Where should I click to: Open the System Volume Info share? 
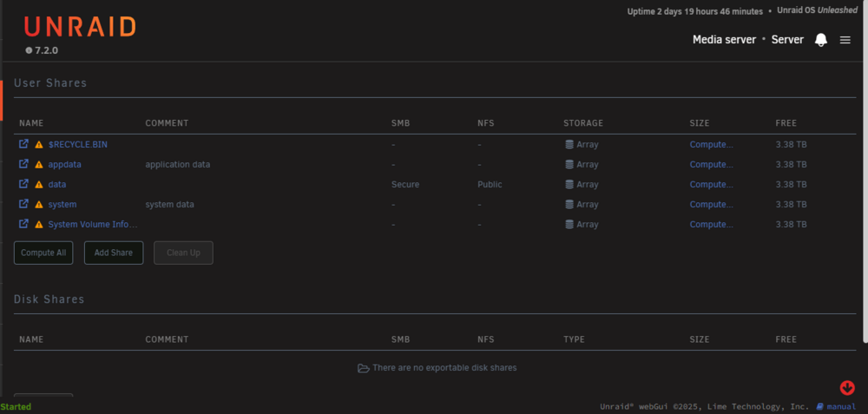coord(93,224)
